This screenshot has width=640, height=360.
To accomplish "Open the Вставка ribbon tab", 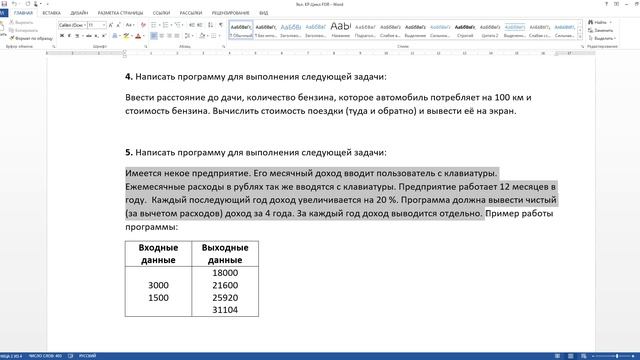I will (51, 13).
